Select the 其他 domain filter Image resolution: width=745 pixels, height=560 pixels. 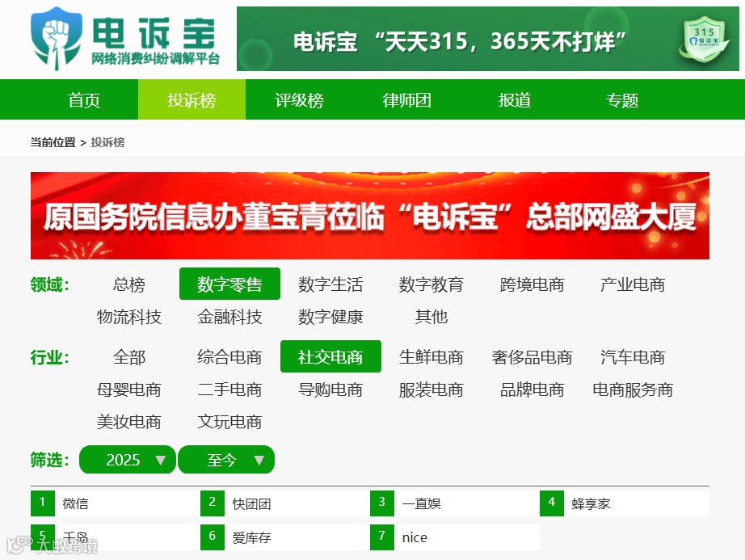(431, 316)
